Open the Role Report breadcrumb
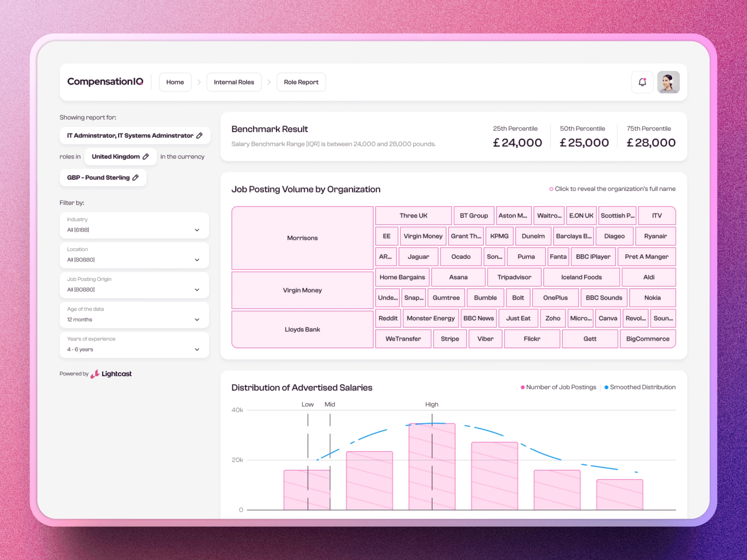This screenshot has width=747, height=560. tap(301, 82)
